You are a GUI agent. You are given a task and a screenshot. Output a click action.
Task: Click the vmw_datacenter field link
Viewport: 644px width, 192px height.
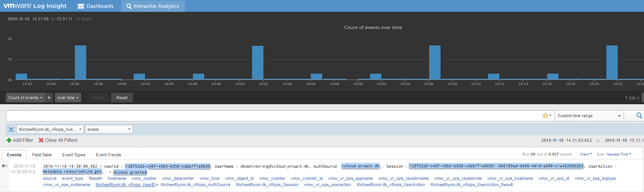click(x=178, y=179)
